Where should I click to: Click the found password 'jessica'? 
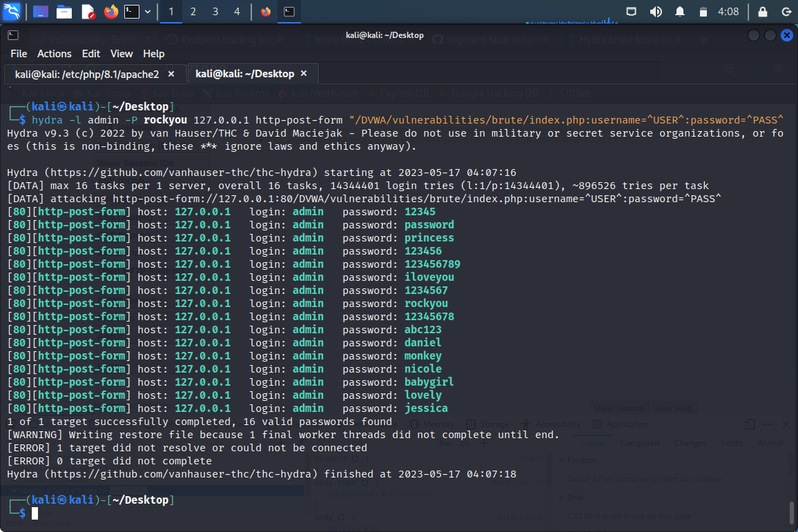426,408
